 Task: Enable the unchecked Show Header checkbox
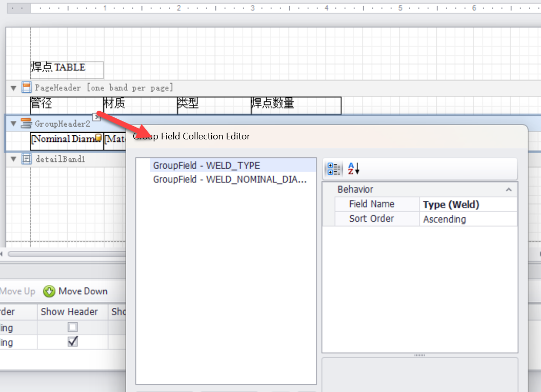(72, 327)
